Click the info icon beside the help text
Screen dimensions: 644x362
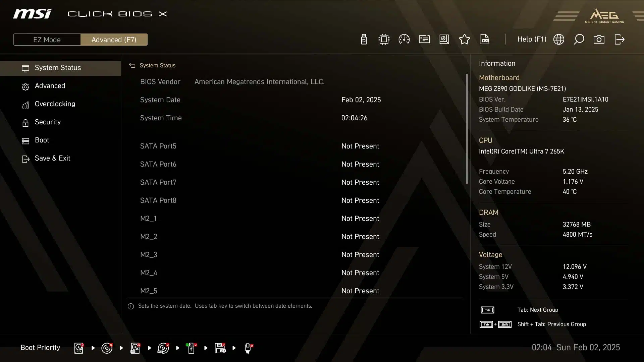click(131, 306)
